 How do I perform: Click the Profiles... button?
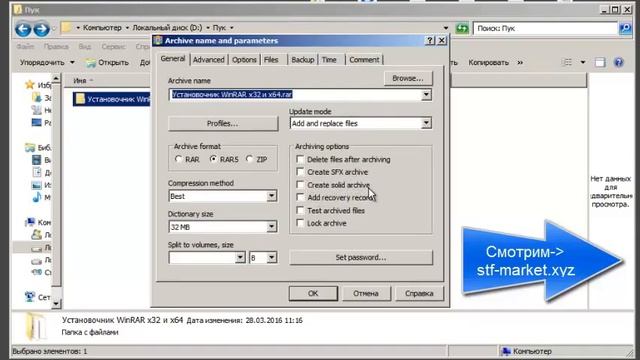pyautogui.click(x=223, y=123)
